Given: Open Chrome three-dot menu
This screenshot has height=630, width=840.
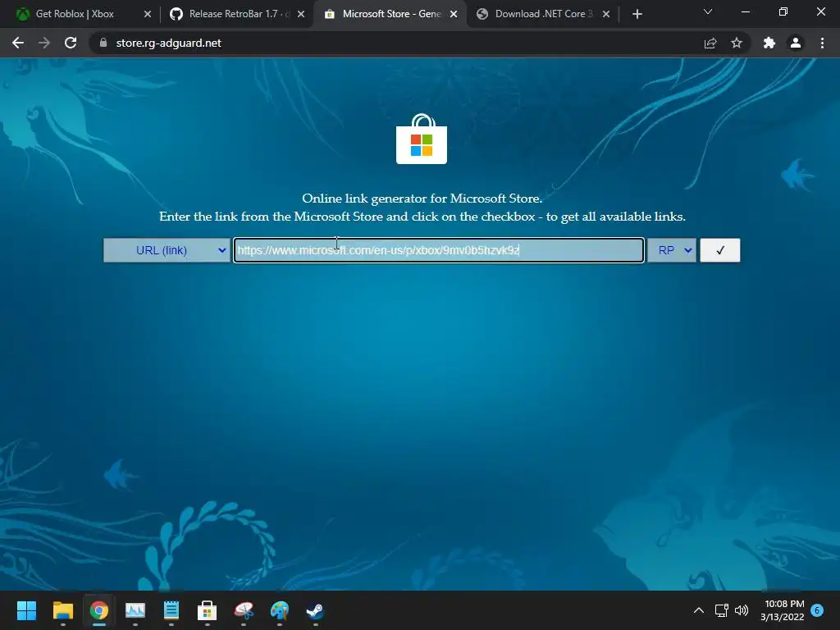Looking at the screenshot, I should coord(822,43).
